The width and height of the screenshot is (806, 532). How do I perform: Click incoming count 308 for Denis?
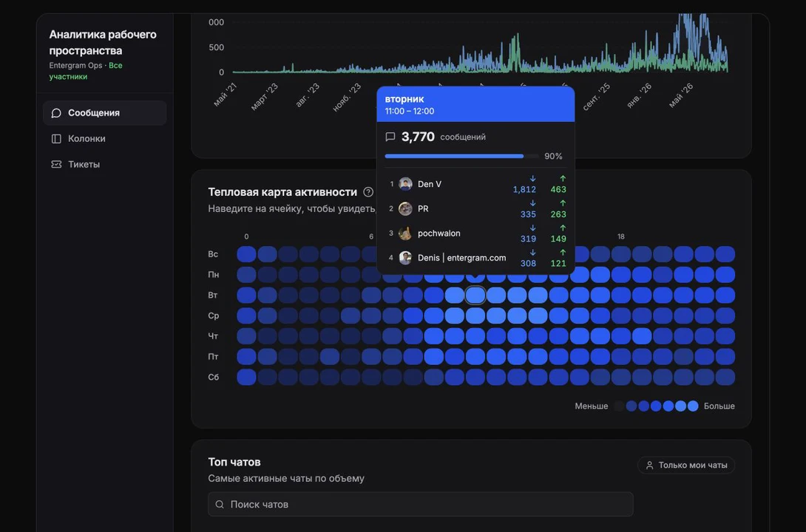click(528, 264)
